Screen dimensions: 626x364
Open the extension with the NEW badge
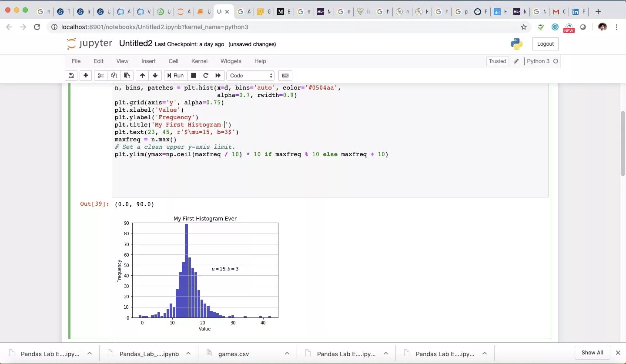tap(569, 28)
